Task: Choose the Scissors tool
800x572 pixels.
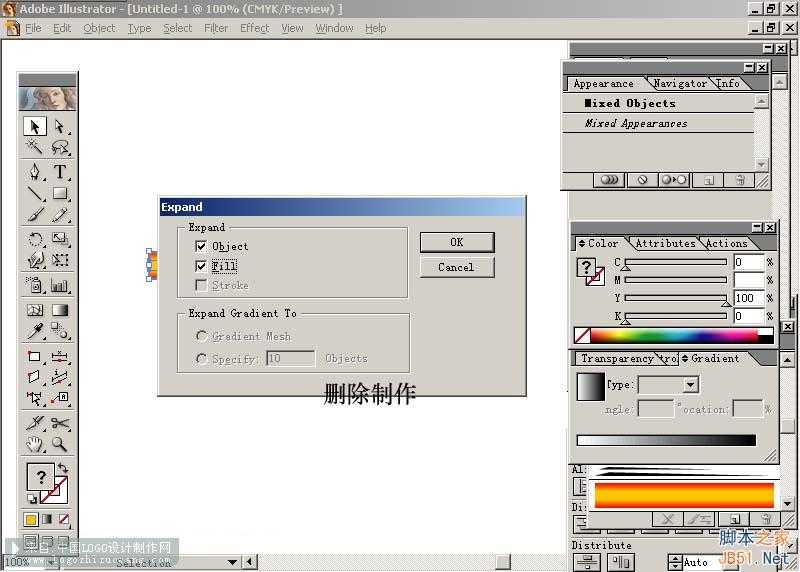Action: (x=60, y=423)
